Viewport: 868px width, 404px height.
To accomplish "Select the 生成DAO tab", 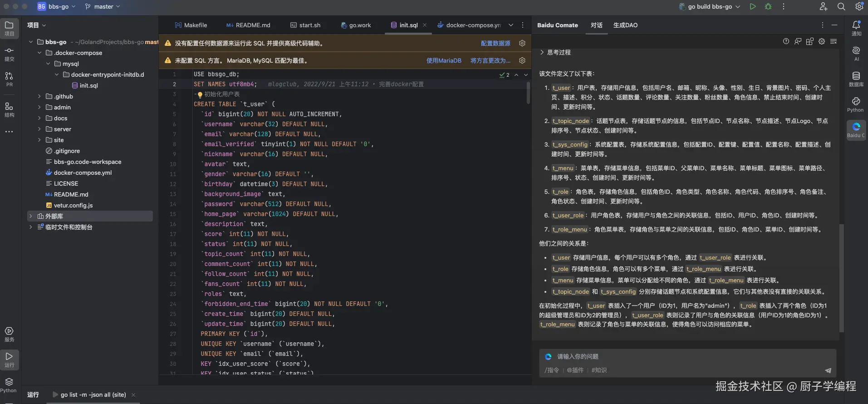I will (625, 25).
